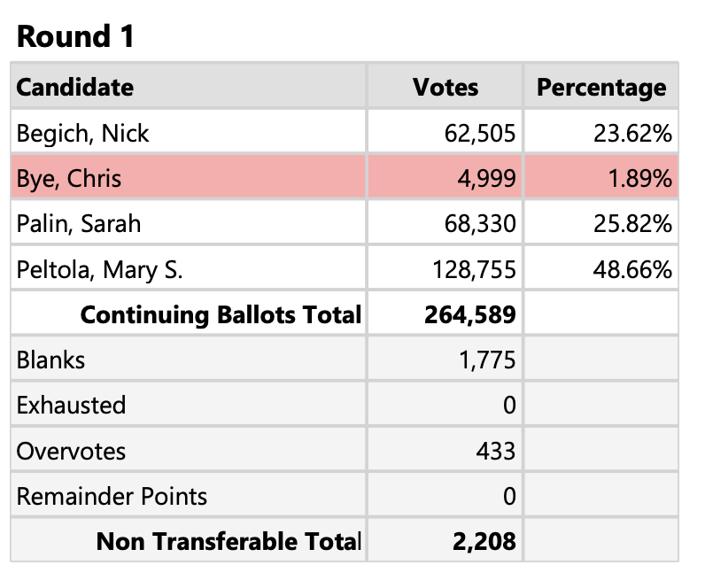Image resolution: width=705 pixels, height=588 pixels.
Task: Click the Votes column header
Action: click(445, 88)
